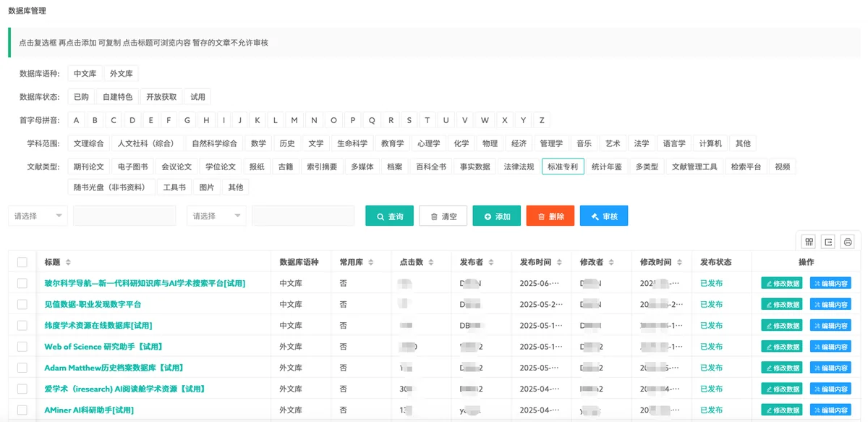Check the row for 纬度学术资源在线数据库
The image size is (868, 422).
tap(22, 325)
